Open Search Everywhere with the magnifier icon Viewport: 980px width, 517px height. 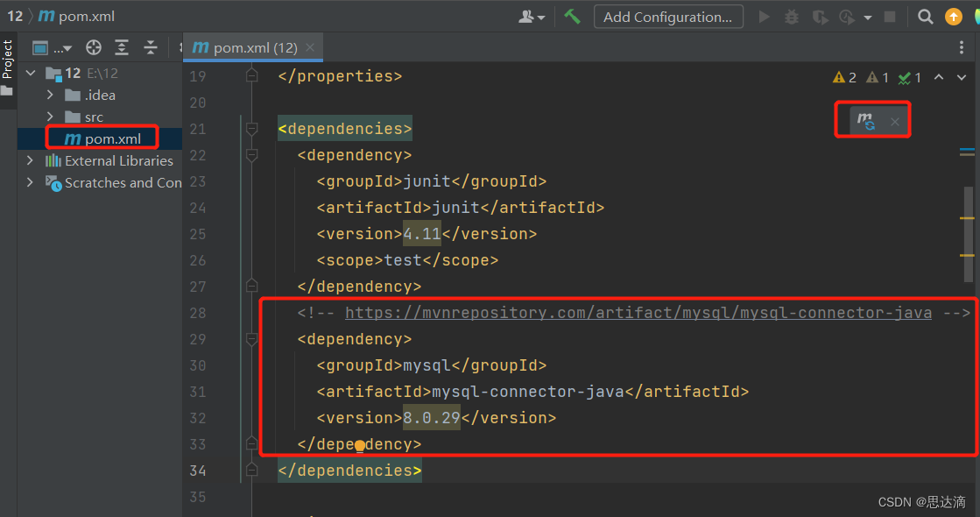point(925,16)
